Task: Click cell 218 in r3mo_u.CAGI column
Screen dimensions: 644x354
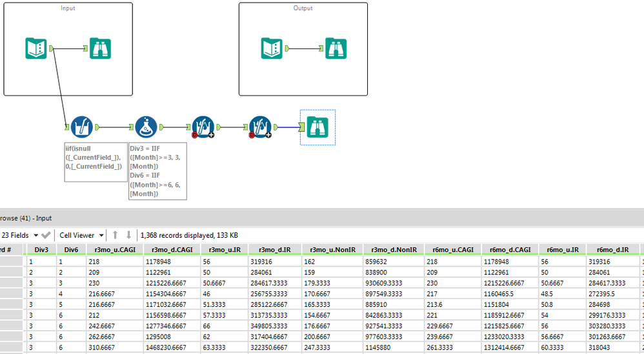Action: point(115,262)
